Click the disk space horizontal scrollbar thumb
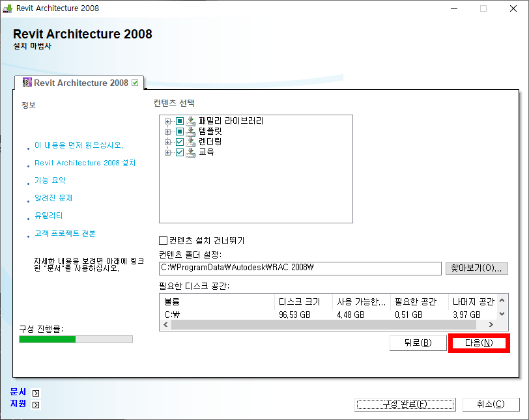 [x=324, y=325]
